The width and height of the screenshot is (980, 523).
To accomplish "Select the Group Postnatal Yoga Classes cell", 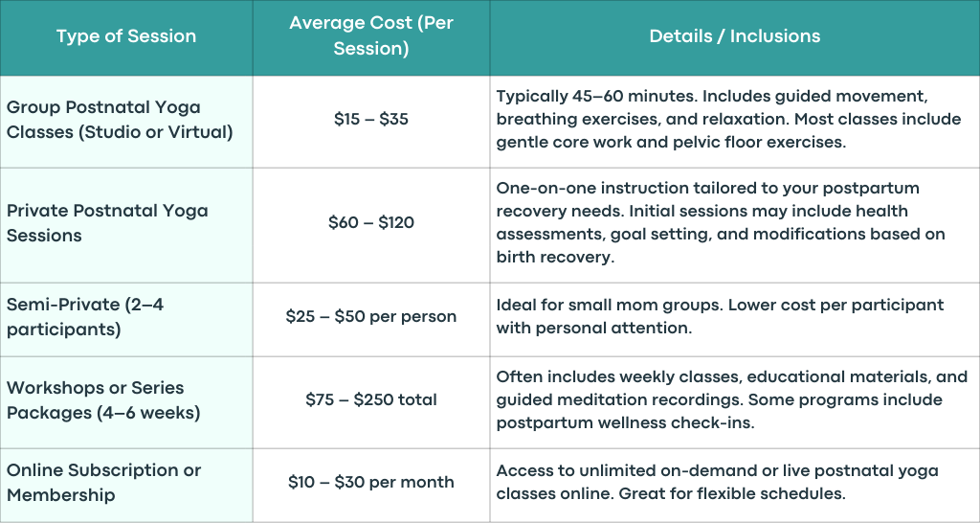I will [126, 120].
